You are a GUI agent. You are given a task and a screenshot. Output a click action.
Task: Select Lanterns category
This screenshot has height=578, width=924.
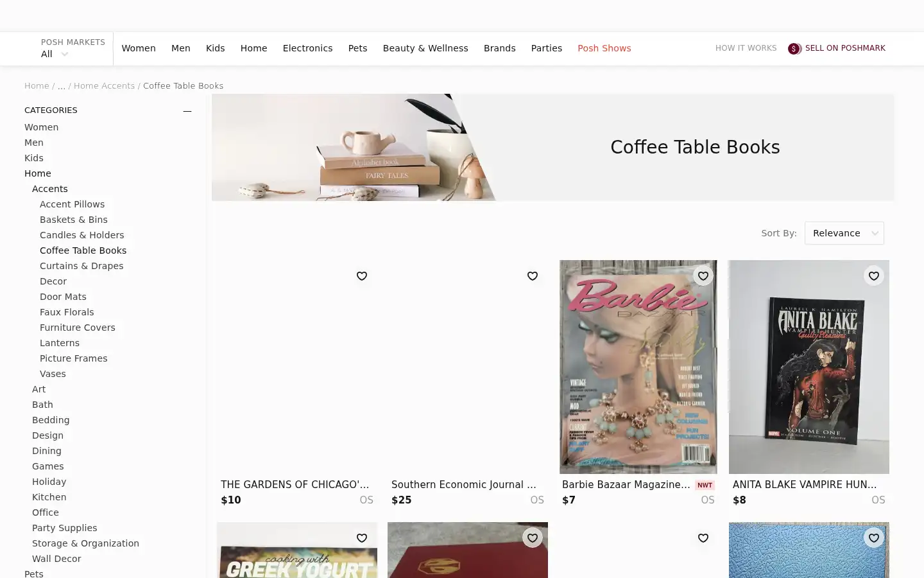point(60,343)
